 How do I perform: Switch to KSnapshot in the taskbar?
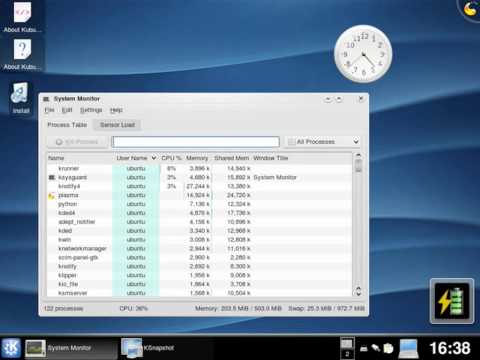tap(148, 348)
